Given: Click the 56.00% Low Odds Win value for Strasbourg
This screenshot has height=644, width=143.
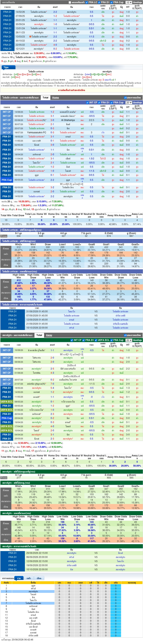Looking at the screenshot, I should coord(62,525).
